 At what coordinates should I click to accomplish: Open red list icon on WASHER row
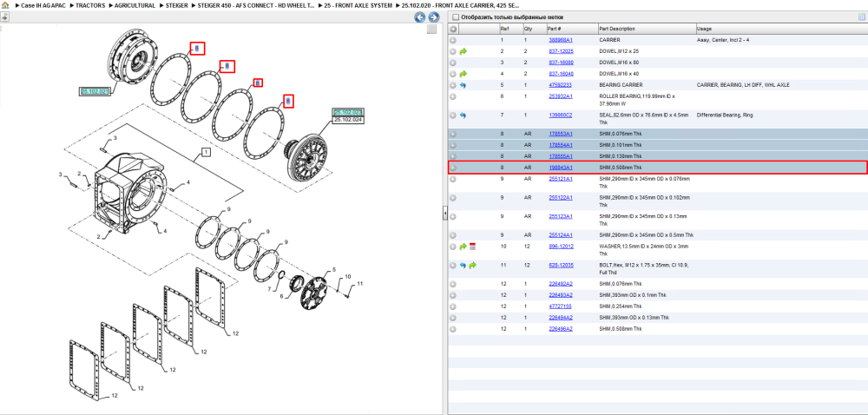473,247
